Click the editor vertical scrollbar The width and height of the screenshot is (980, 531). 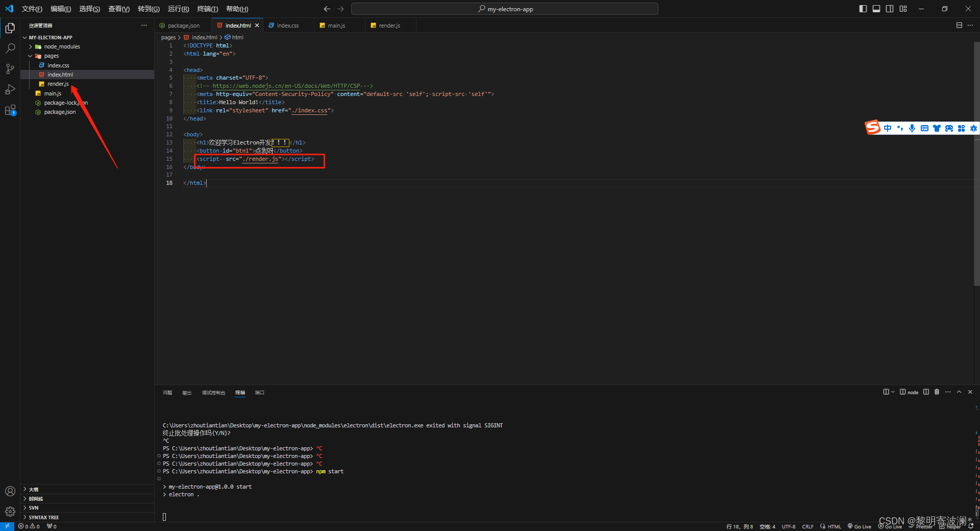[976, 163]
